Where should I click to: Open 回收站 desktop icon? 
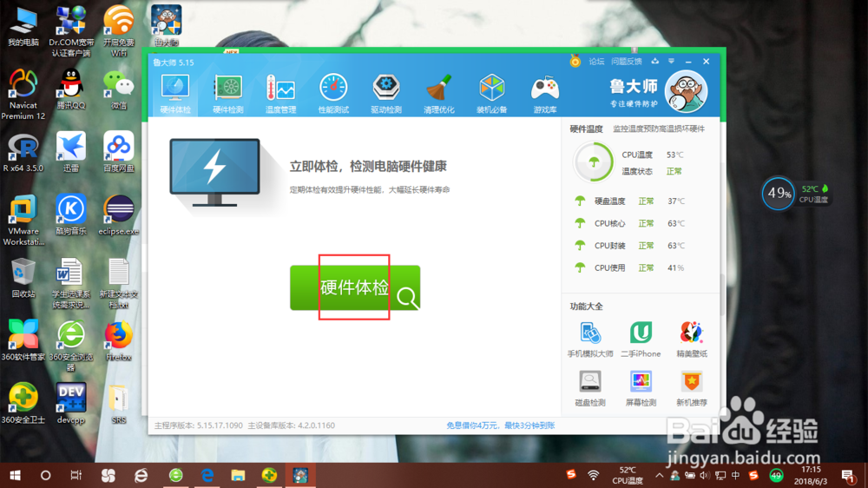point(23,278)
